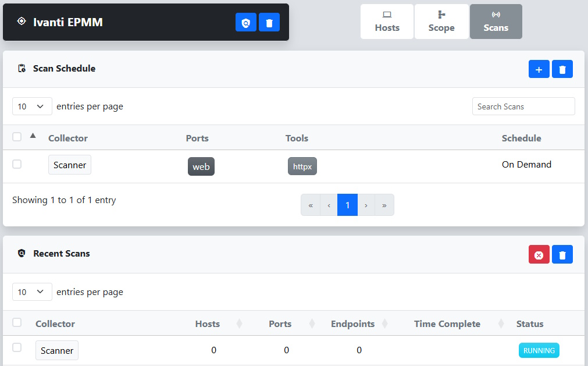The image size is (588, 366).
Task: Open the Hosts tab
Action: (x=387, y=22)
